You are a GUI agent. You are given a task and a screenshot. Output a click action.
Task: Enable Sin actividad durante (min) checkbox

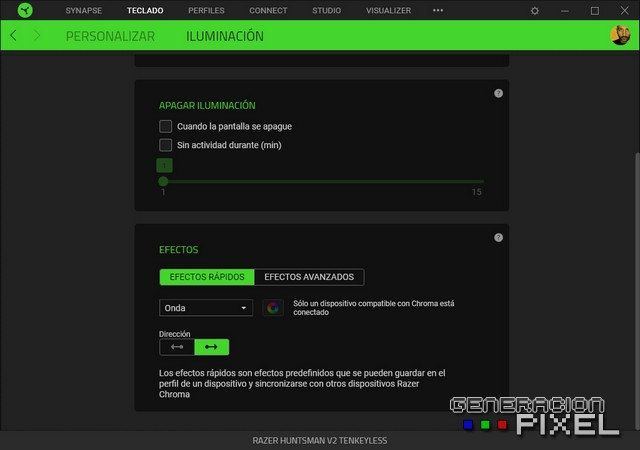click(x=165, y=145)
